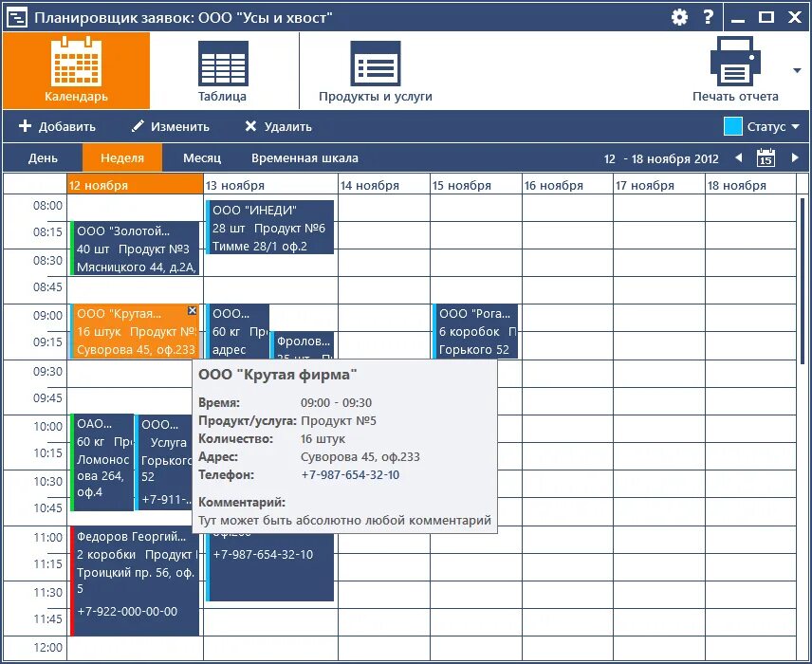This screenshot has width=812, height=664.
Task: Click the 11:00 time label
Action: tap(47, 537)
